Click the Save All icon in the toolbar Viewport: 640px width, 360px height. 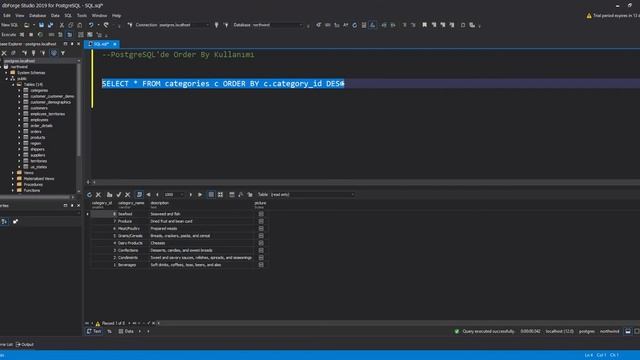pos(51,25)
